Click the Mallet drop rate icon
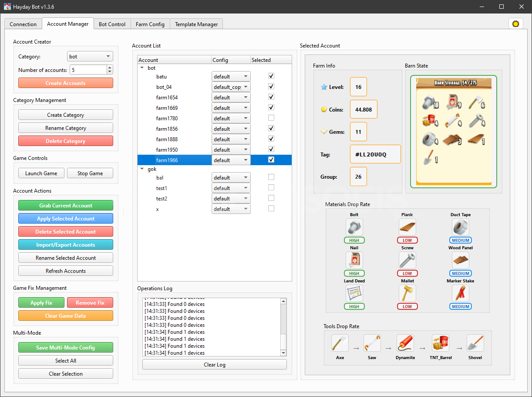Viewport: 532px width, 397px height. (x=407, y=293)
